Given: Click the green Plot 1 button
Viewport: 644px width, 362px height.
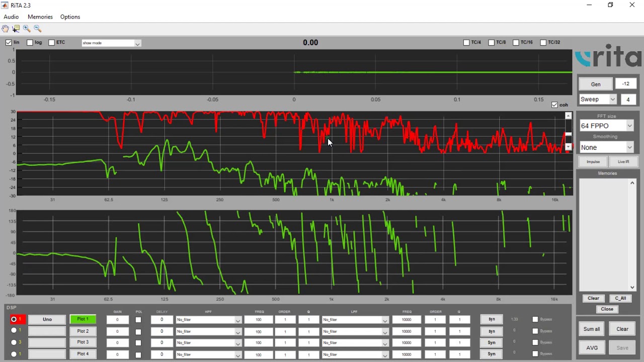Looking at the screenshot, I should click(83, 319).
